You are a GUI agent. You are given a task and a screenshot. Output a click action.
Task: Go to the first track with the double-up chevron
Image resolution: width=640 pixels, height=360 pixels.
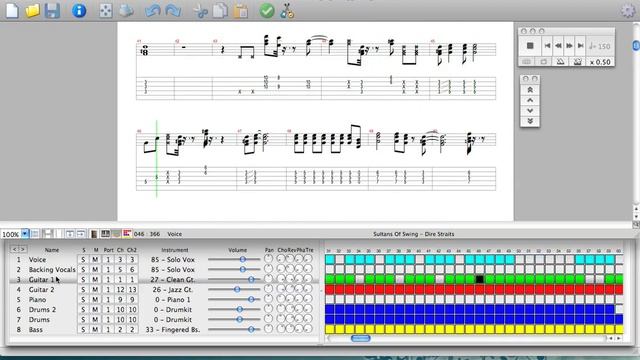click(x=530, y=89)
